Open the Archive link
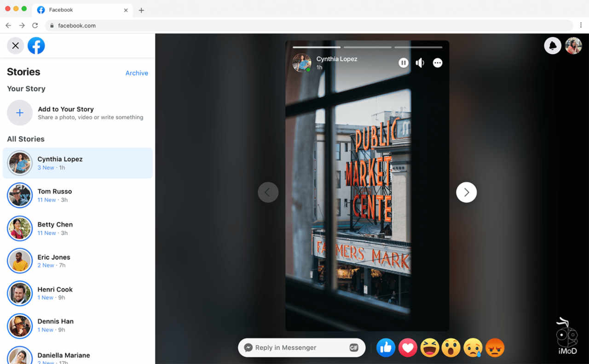This screenshot has height=364, width=589. [137, 73]
